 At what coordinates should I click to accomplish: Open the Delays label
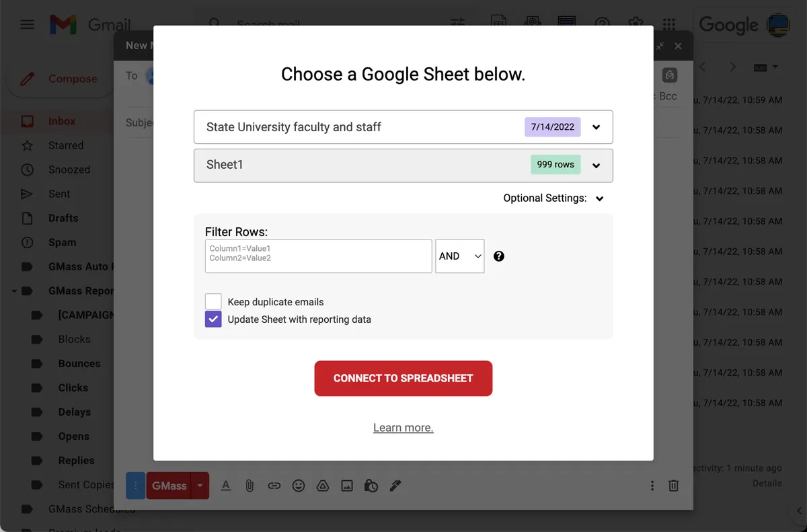coord(75,412)
